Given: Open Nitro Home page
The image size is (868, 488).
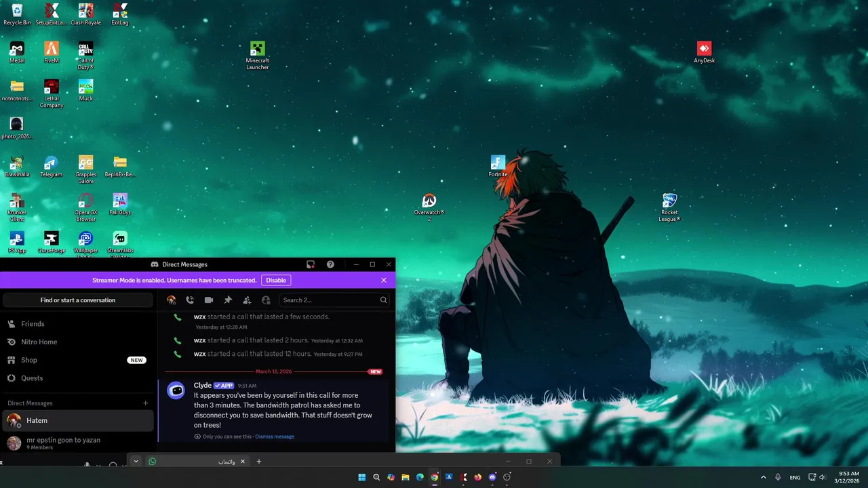Looking at the screenshot, I should 77,342.
